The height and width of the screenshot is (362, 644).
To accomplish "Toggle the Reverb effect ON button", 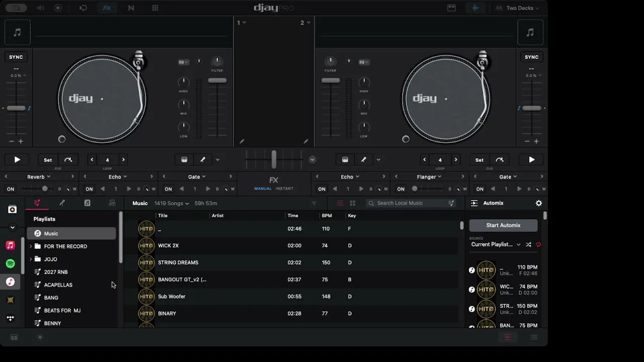I will click(11, 189).
